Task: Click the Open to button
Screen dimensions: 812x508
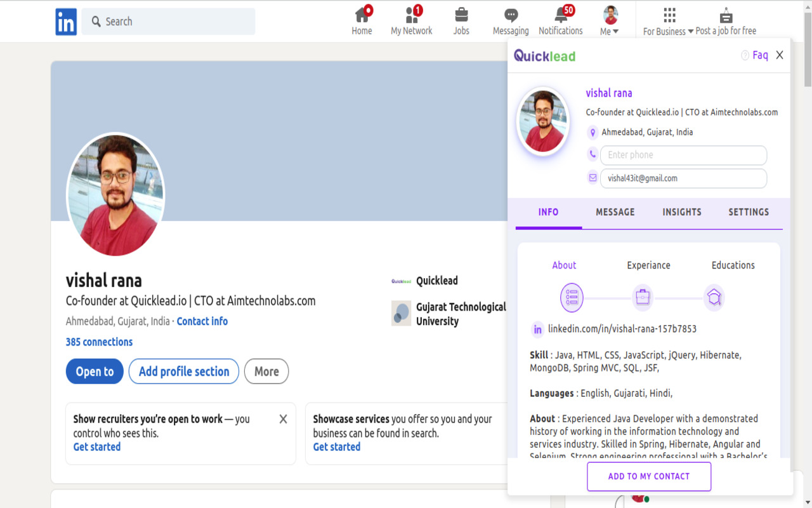Action: [x=95, y=371]
